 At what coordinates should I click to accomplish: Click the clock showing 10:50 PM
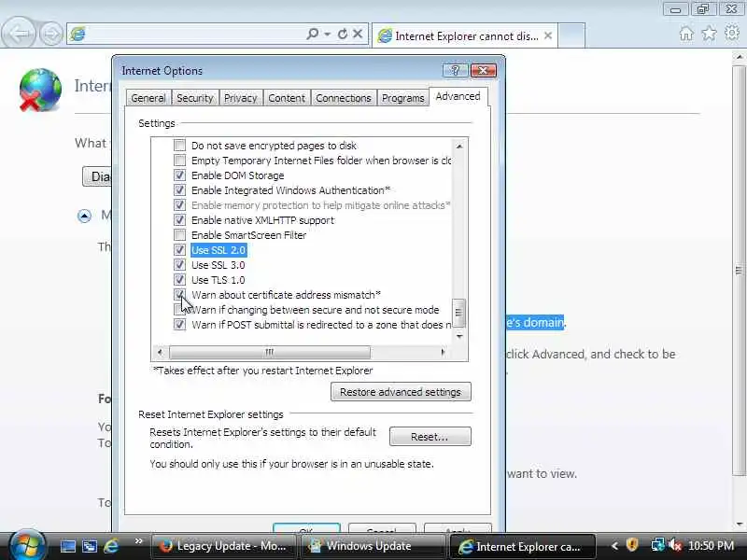pyautogui.click(x=711, y=546)
